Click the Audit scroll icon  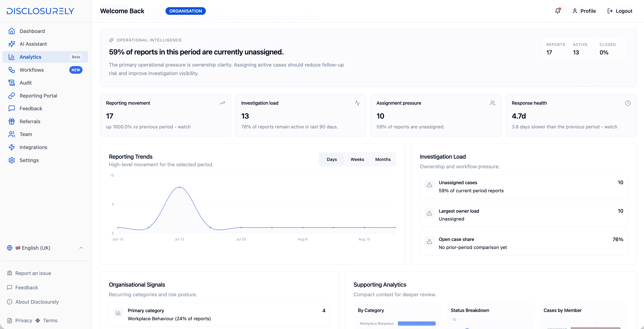(11, 83)
